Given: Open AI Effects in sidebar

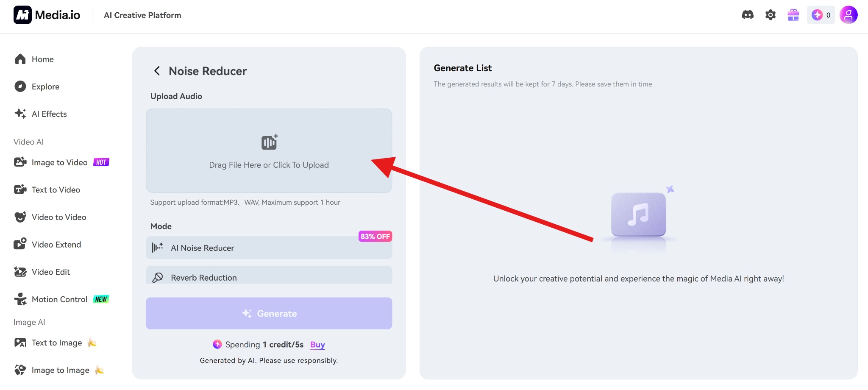Looking at the screenshot, I should (49, 114).
